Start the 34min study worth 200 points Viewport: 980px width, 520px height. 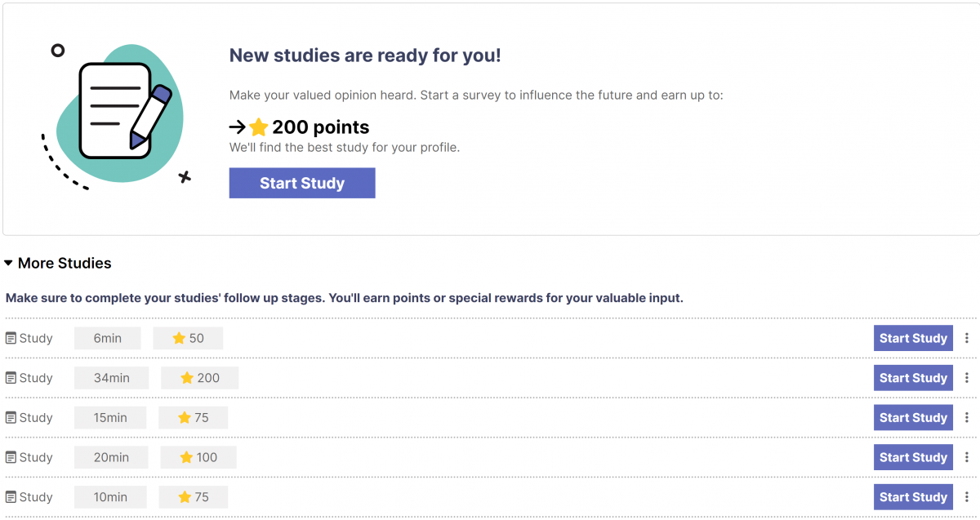point(913,377)
